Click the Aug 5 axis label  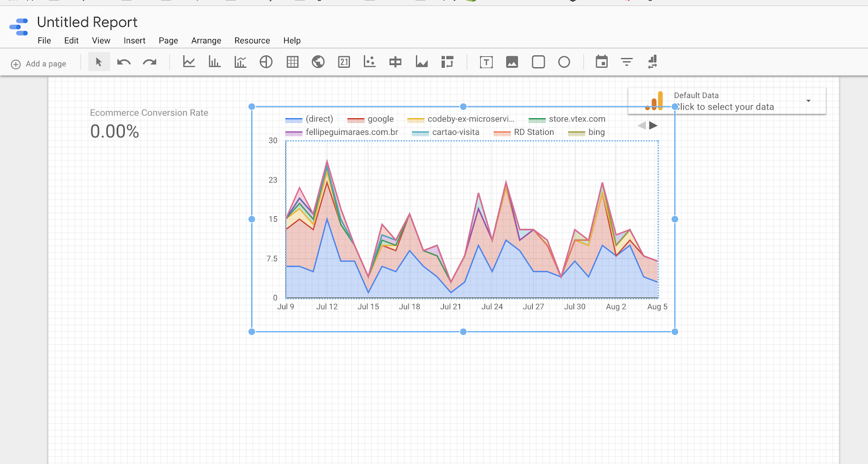(657, 307)
